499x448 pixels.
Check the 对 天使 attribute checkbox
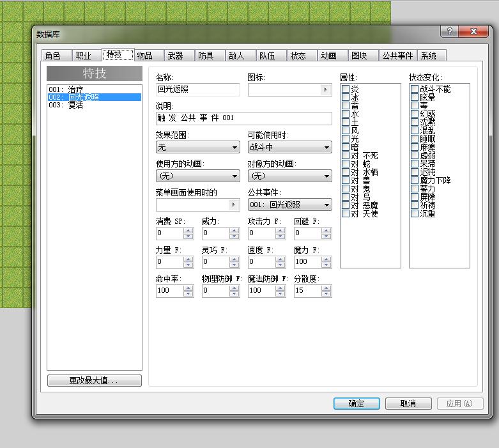pos(346,213)
